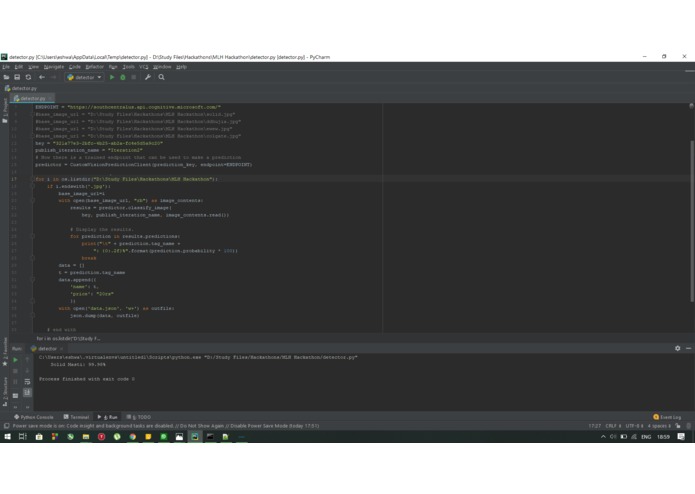
Task: Start debugging with the green bug icon
Action: click(123, 78)
